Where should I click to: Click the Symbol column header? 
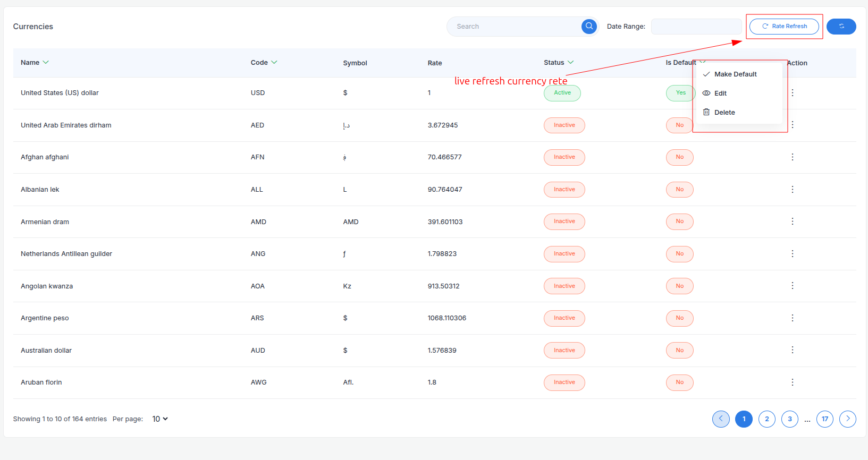coord(355,63)
